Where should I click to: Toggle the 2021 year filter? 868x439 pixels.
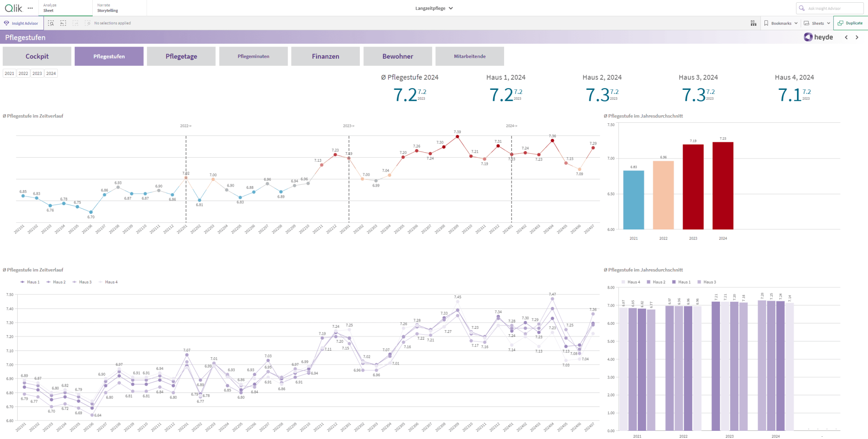point(9,73)
